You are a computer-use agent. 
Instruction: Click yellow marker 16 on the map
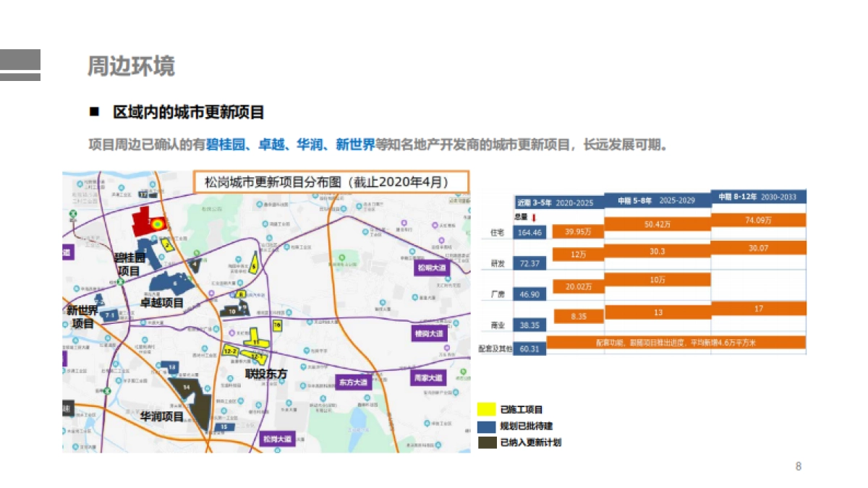[277, 325]
